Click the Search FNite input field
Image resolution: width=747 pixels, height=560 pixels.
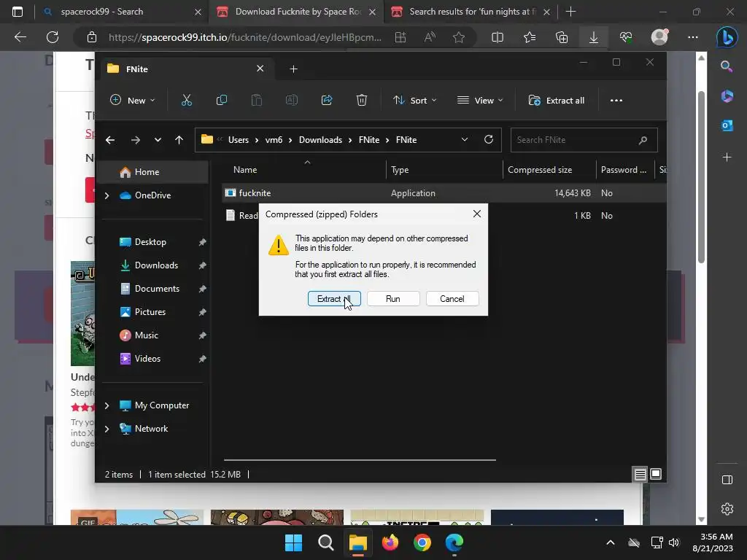(x=584, y=140)
